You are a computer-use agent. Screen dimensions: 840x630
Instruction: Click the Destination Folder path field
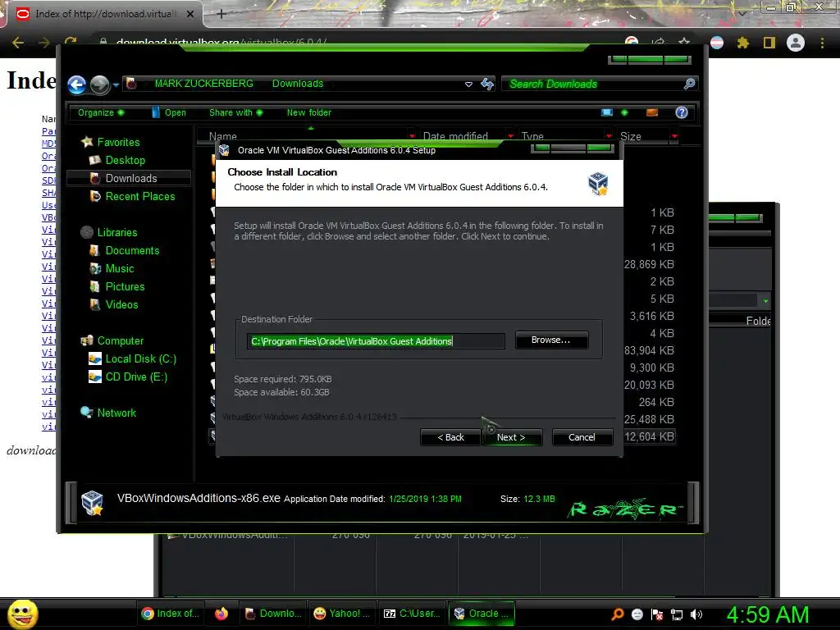(376, 341)
